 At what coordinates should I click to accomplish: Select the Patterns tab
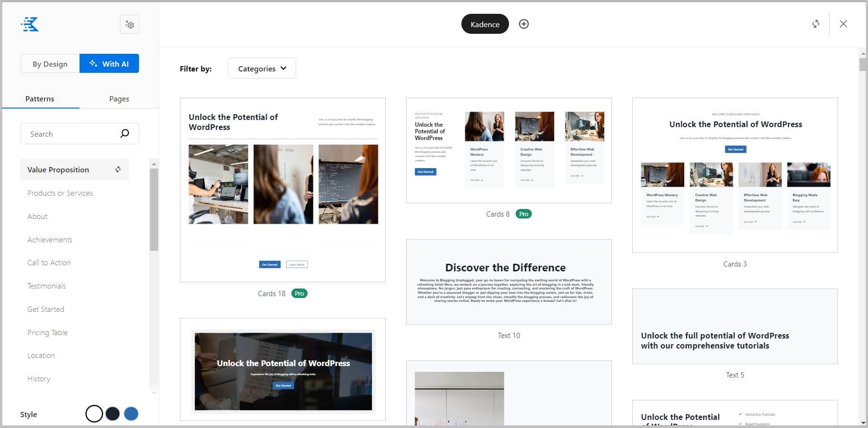(40, 99)
